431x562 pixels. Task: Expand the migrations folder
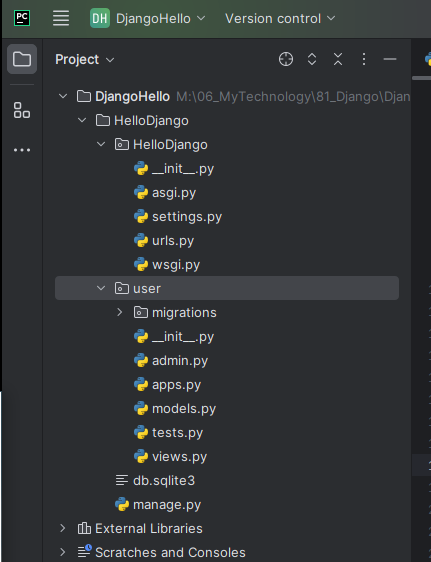(120, 313)
